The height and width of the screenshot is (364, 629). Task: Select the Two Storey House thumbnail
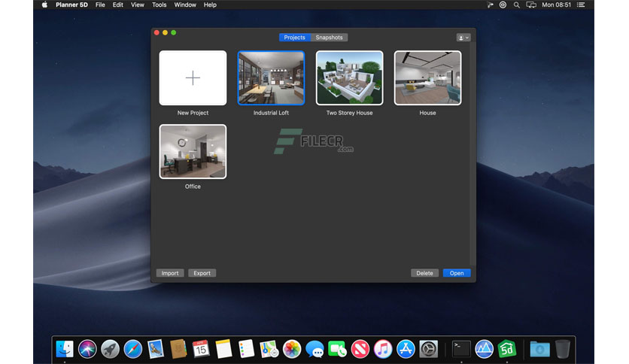point(349,77)
